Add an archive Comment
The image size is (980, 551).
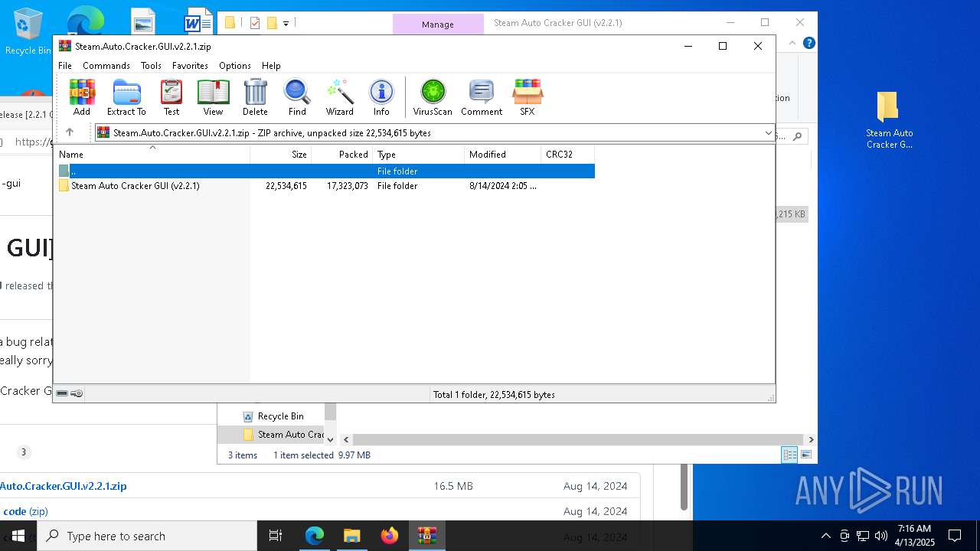(x=482, y=97)
